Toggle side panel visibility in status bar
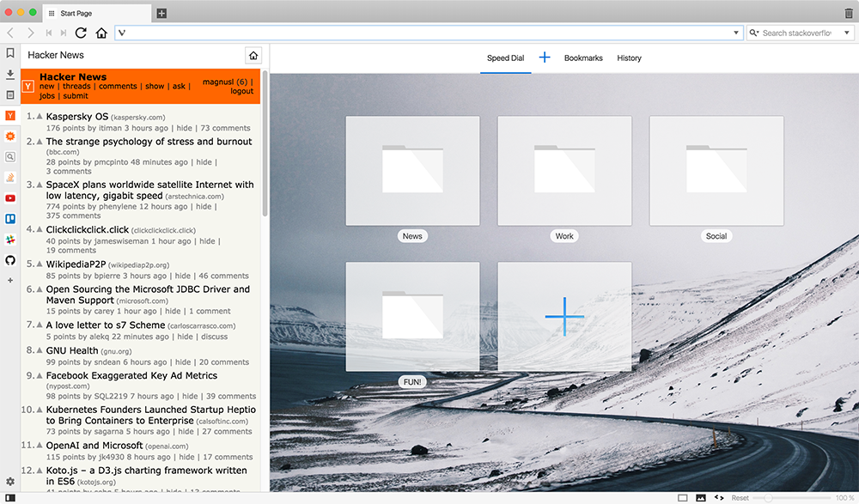The image size is (859, 504). pyautogui.click(x=9, y=498)
